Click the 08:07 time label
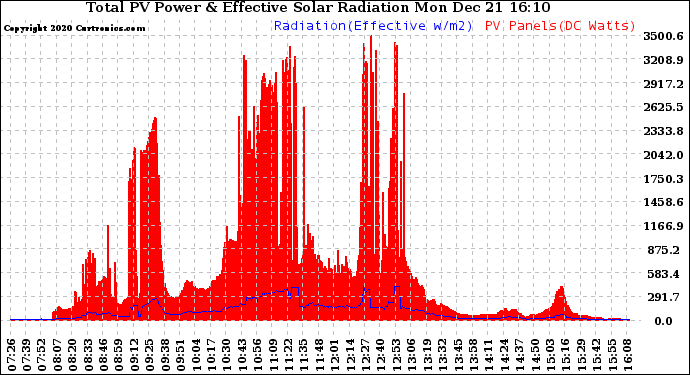This screenshot has width=690, height=375. tap(57, 355)
